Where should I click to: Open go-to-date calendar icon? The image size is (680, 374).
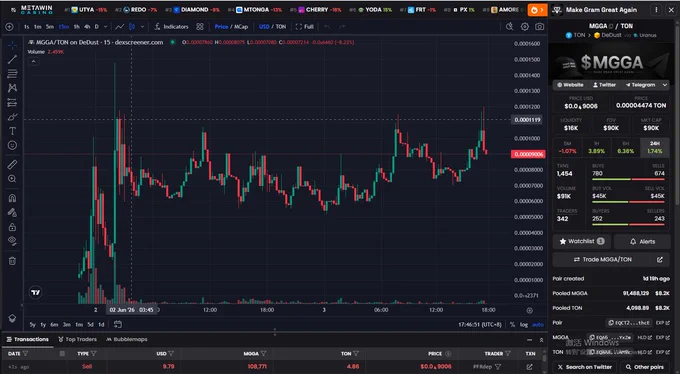pyautogui.click(x=118, y=325)
